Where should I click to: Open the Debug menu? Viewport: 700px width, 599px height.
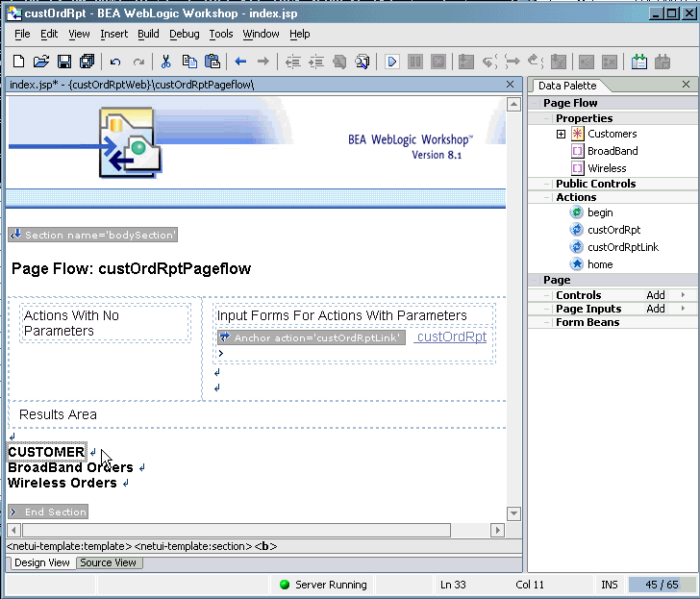tap(184, 34)
